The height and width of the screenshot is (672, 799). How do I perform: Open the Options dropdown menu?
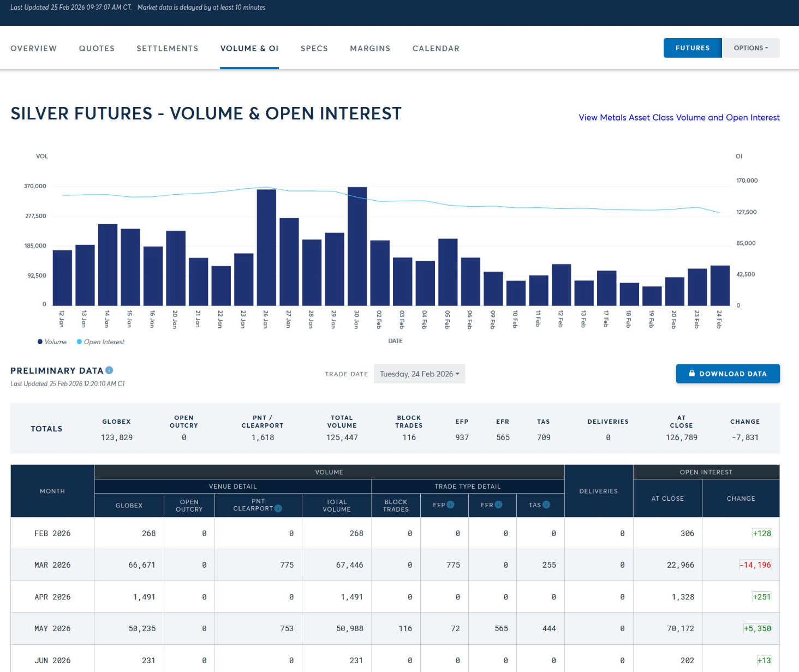[750, 48]
